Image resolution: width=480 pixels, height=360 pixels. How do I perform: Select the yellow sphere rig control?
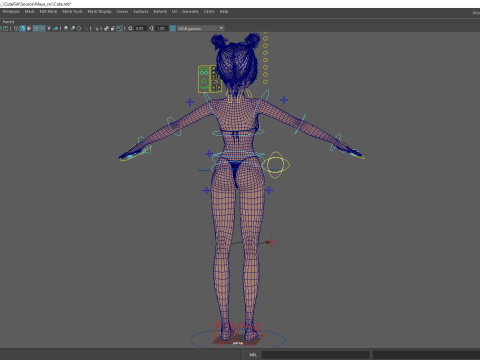coord(275,164)
